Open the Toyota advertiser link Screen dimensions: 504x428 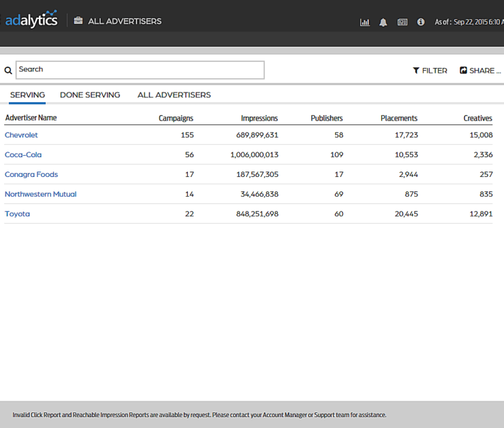point(17,214)
